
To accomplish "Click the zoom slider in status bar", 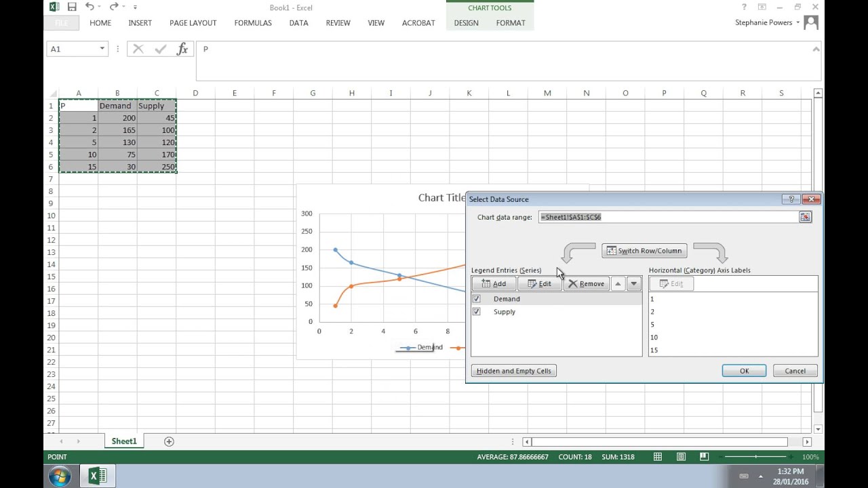I will [756, 457].
